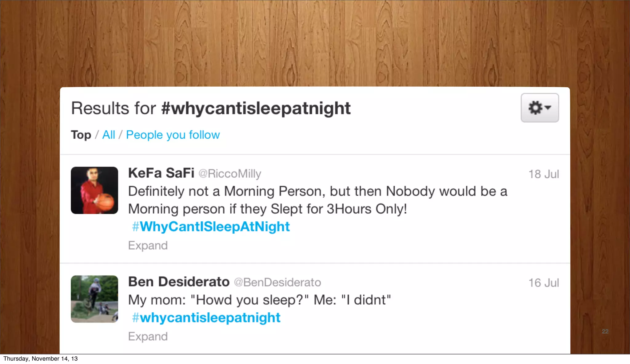This screenshot has height=364, width=630.
Task: Click KeFa SaFi's profile picture
Action: [94, 190]
